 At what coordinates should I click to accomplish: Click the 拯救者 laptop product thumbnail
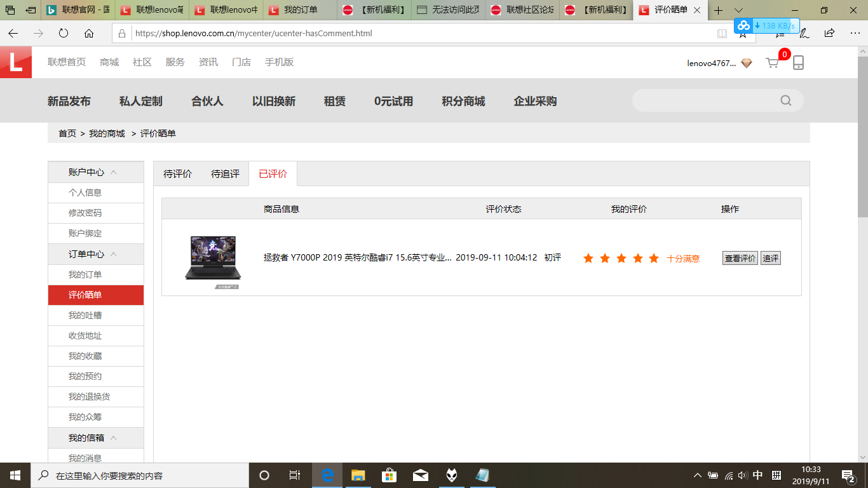click(213, 262)
